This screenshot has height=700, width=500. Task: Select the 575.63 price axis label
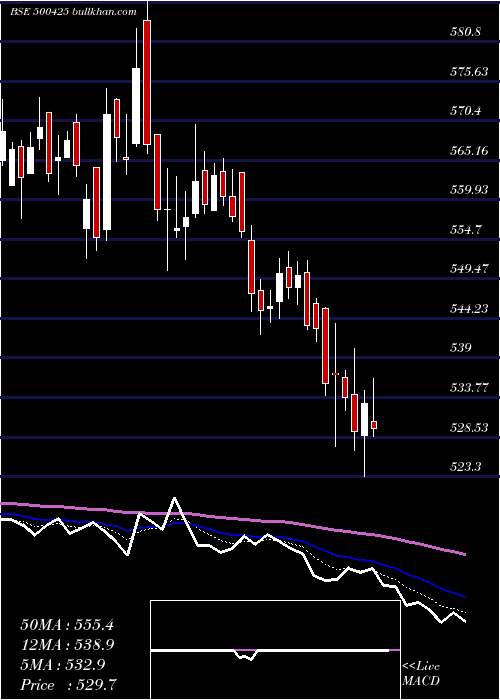468,71
